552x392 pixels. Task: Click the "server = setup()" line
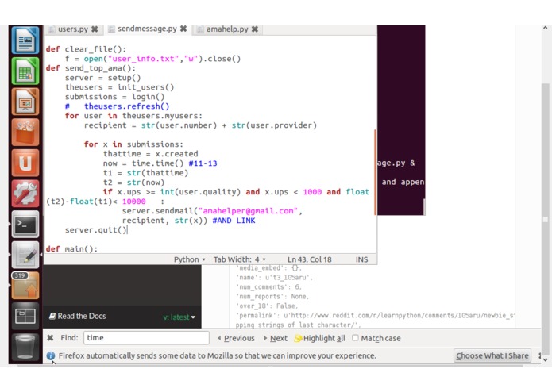(x=102, y=78)
